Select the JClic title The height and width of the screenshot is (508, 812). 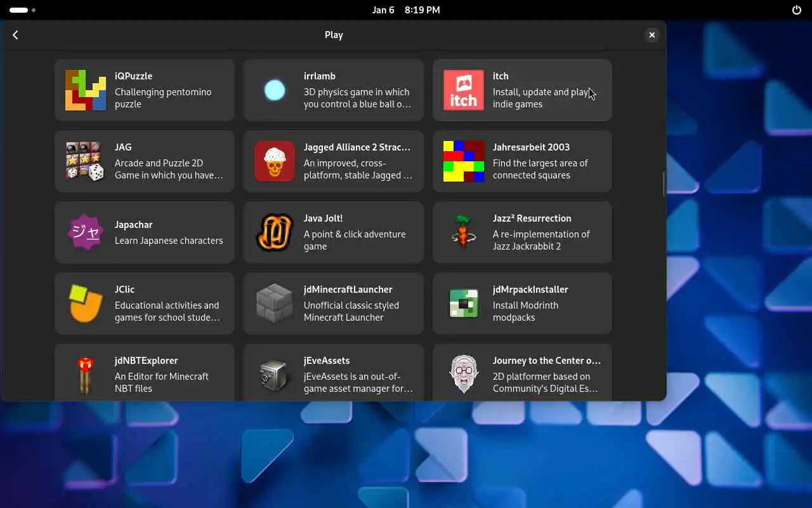124,290
